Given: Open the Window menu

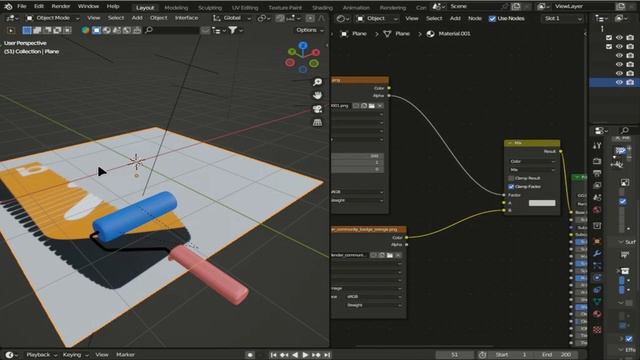Looking at the screenshot, I should tap(88, 7).
